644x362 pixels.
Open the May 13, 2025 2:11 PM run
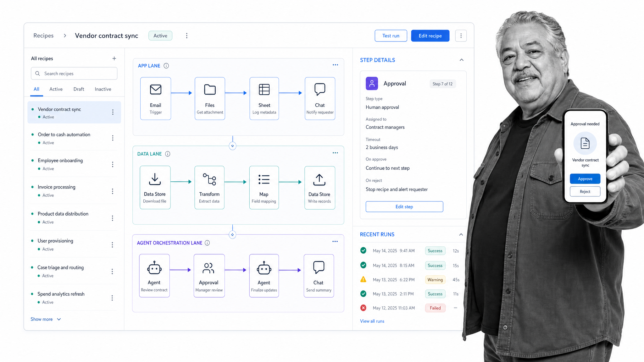coord(410,294)
